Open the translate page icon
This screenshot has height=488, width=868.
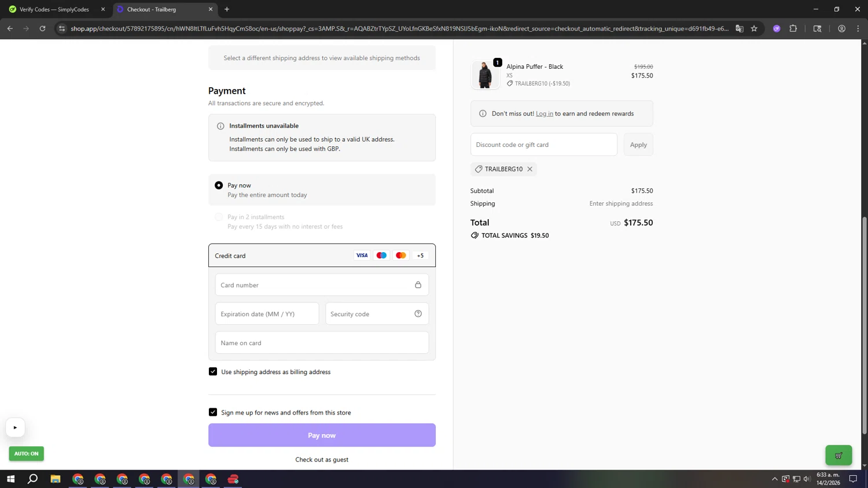coord(739,28)
